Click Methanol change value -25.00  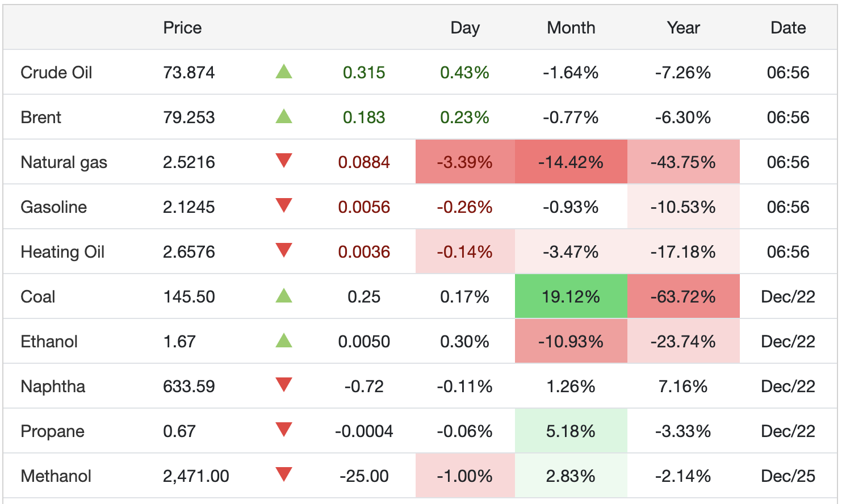coord(364,476)
